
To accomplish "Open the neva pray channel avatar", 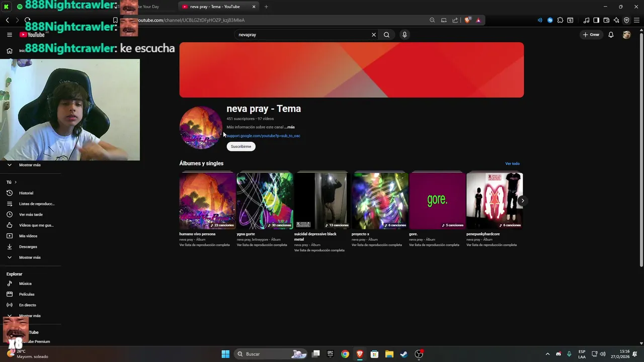I will tap(201, 128).
